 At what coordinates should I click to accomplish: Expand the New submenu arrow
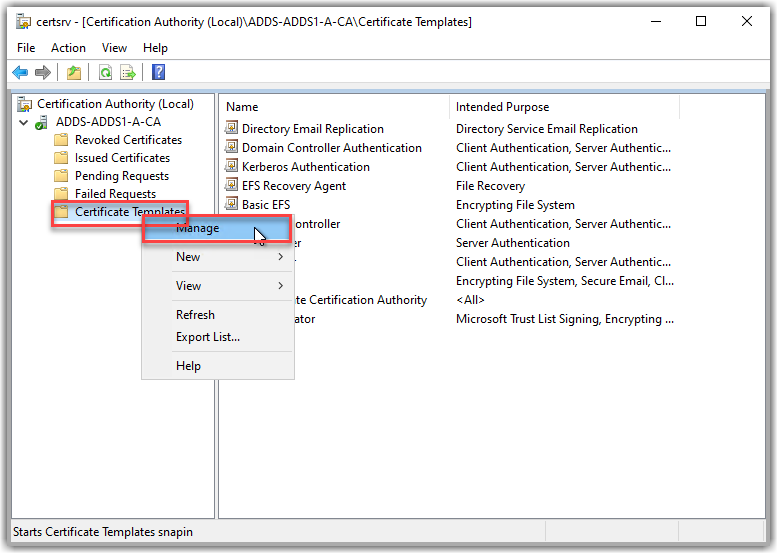tap(281, 257)
